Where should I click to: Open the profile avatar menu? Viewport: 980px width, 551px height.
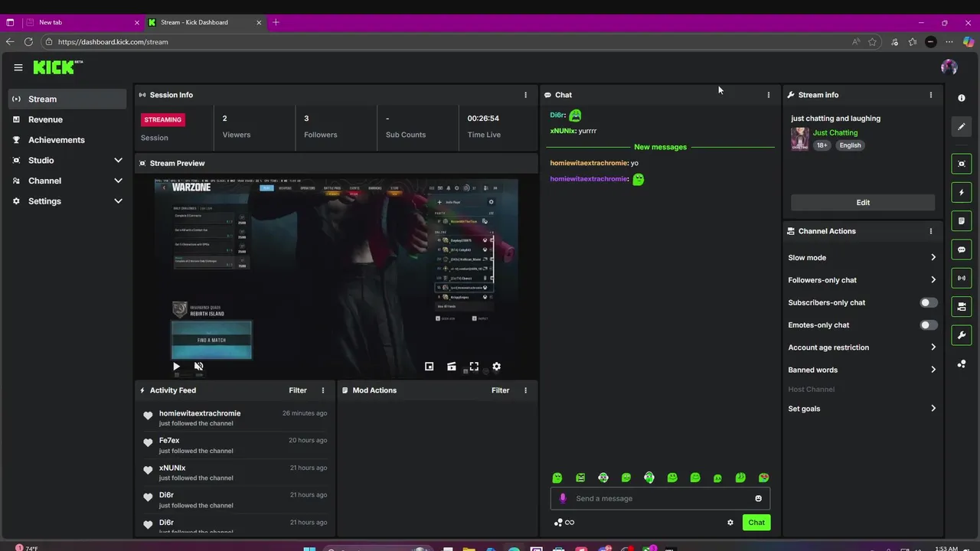[949, 67]
